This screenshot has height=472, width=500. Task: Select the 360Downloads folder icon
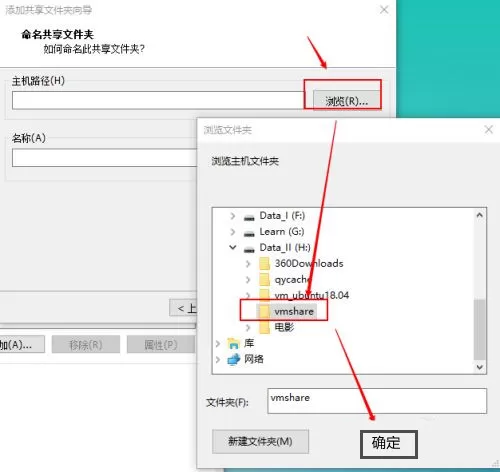(x=264, y=264)
